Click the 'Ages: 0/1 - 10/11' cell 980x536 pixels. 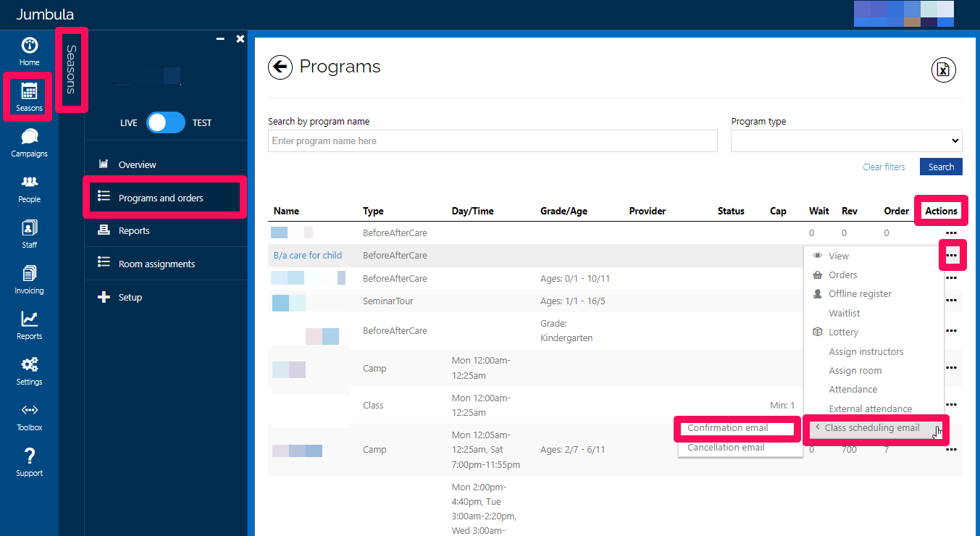pyautogui.click(x=575, y=278)
